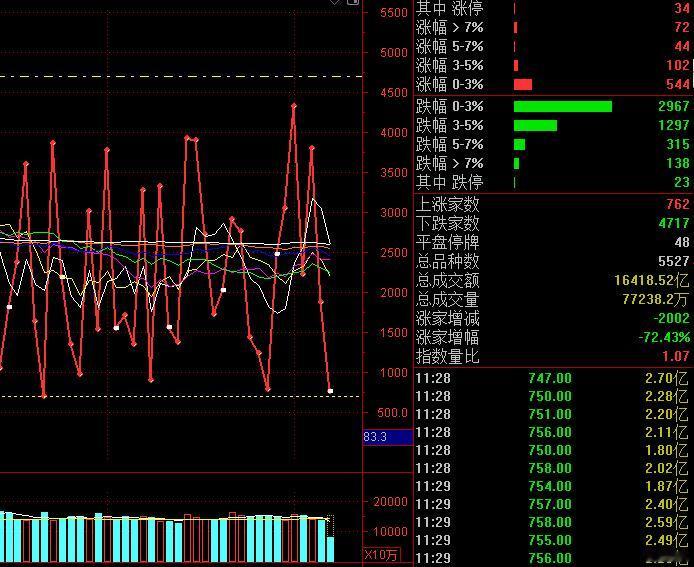The width and height of the screenshot is (694, 567).
Task: Click the 20000 volume axis label
Action: [x=389, y=501]
